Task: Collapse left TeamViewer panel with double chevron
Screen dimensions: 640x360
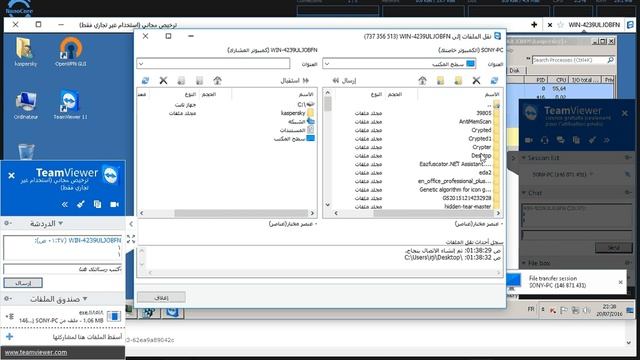Action: coord(64,204)
